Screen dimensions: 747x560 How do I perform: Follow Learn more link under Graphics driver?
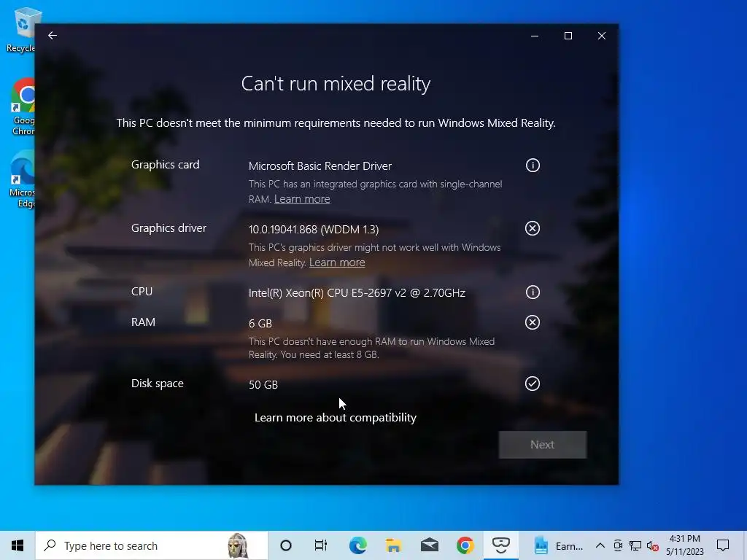(337, 262)
